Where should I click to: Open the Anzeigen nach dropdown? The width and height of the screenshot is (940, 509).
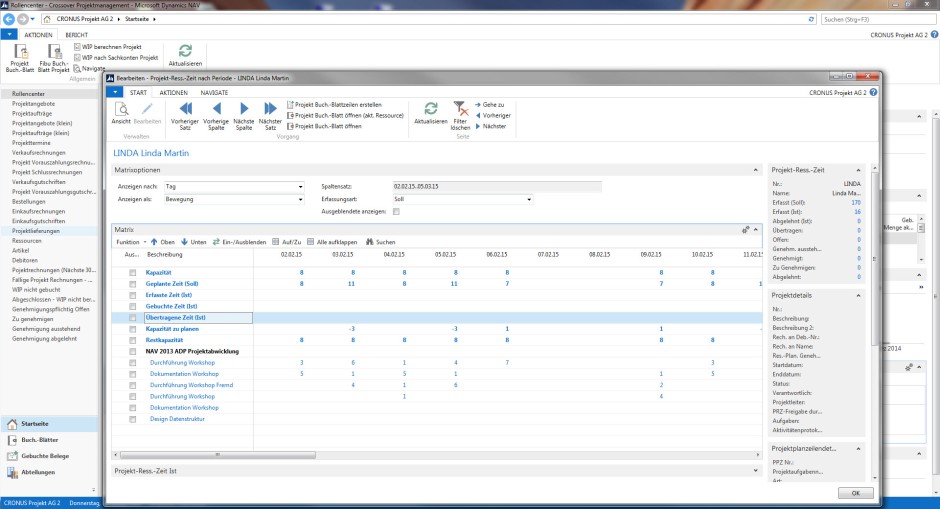[300, 186]
